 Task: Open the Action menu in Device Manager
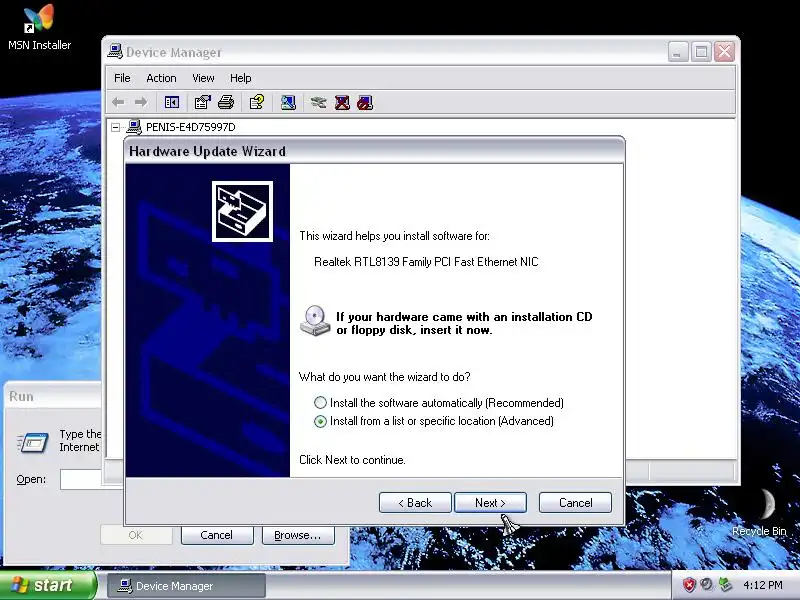(161, 78)
